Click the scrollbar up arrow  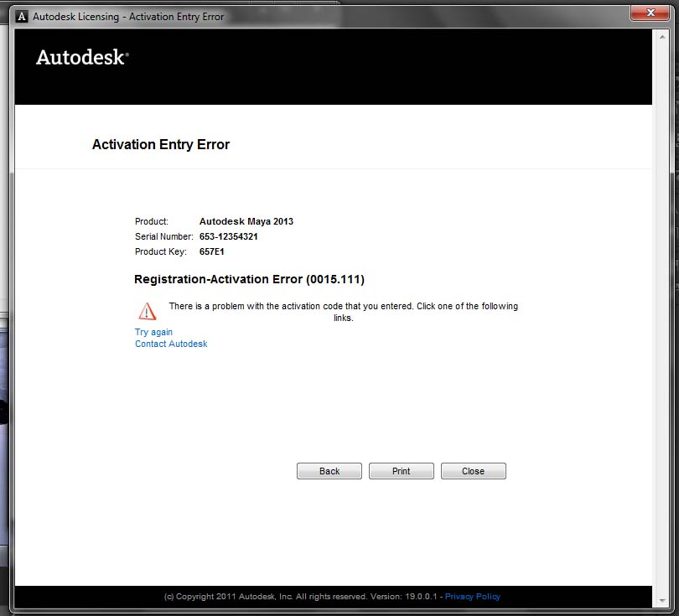click(x=662, y=37)
